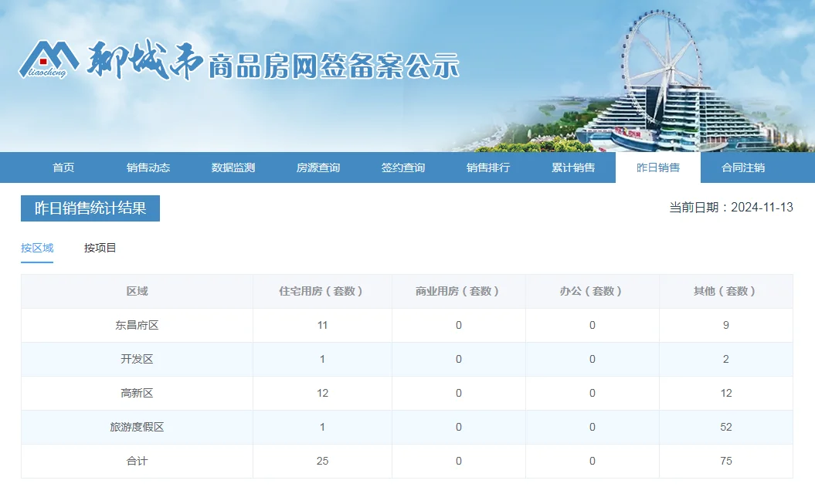
Task: Open the 首页 home menu item
Action: pos(63,167)
